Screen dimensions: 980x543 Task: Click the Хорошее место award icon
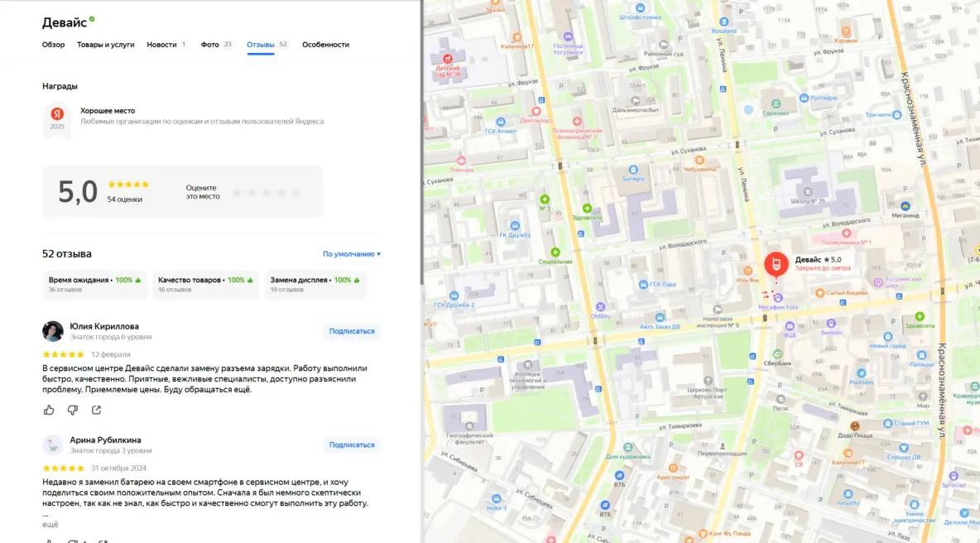(57, 118)
